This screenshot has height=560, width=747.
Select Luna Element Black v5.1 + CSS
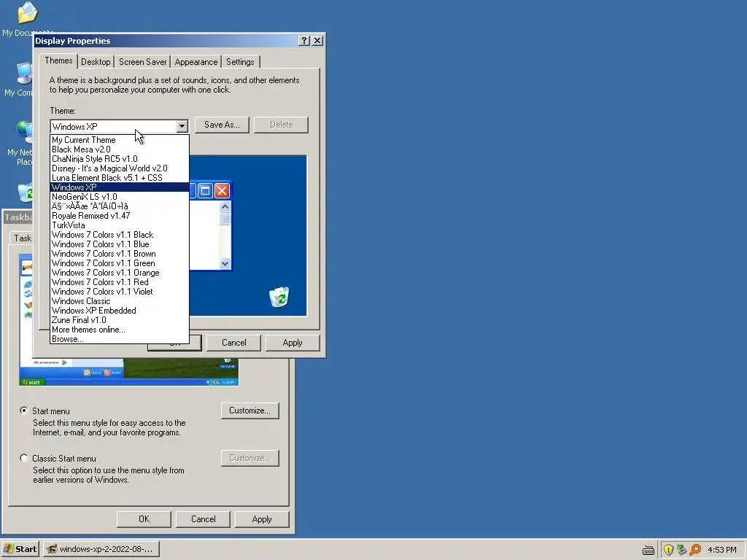point(120,178)
